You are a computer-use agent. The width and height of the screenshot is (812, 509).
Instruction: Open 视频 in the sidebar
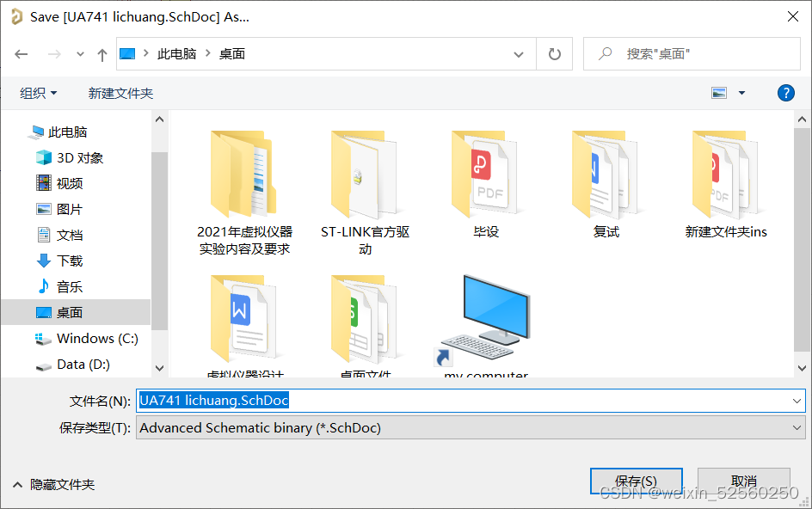tap(59, 183)
